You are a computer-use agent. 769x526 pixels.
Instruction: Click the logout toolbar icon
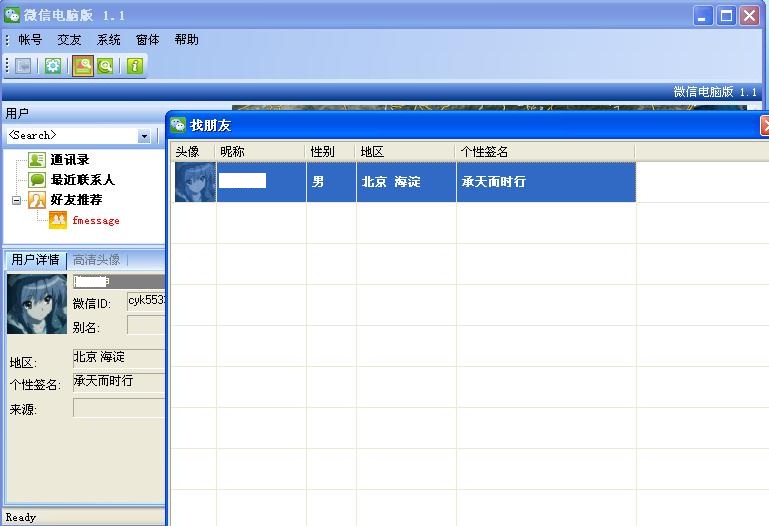pos(23,66)
